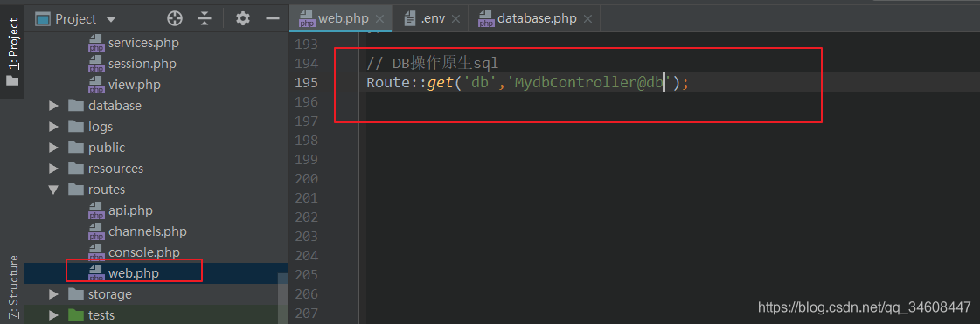The width and height of the screenshot is (980, 324).
Task: Expand the public folder arrow
Action: coord(53,148)
